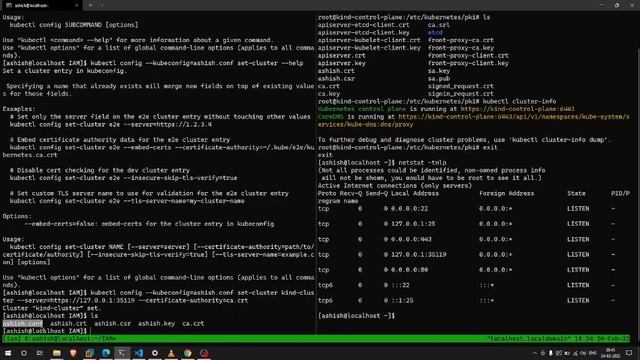Image resolution: width=640 pixels, height=360 pixels.
Task: Click 'kubectl cluster-info' command text
Action: (x=519, y=101)
